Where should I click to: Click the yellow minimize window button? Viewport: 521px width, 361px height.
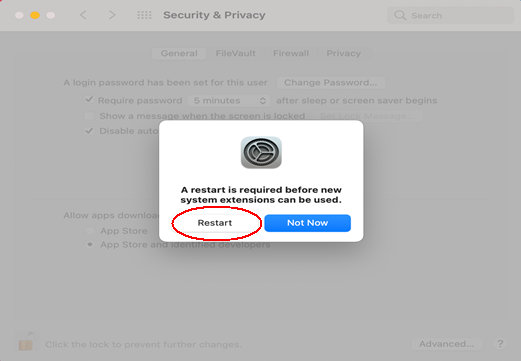point(35,15)
